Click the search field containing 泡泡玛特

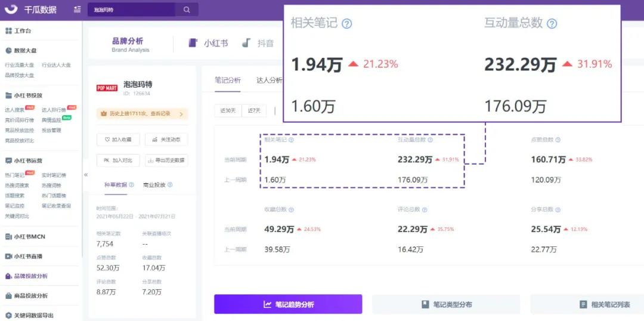click(131, 10)
